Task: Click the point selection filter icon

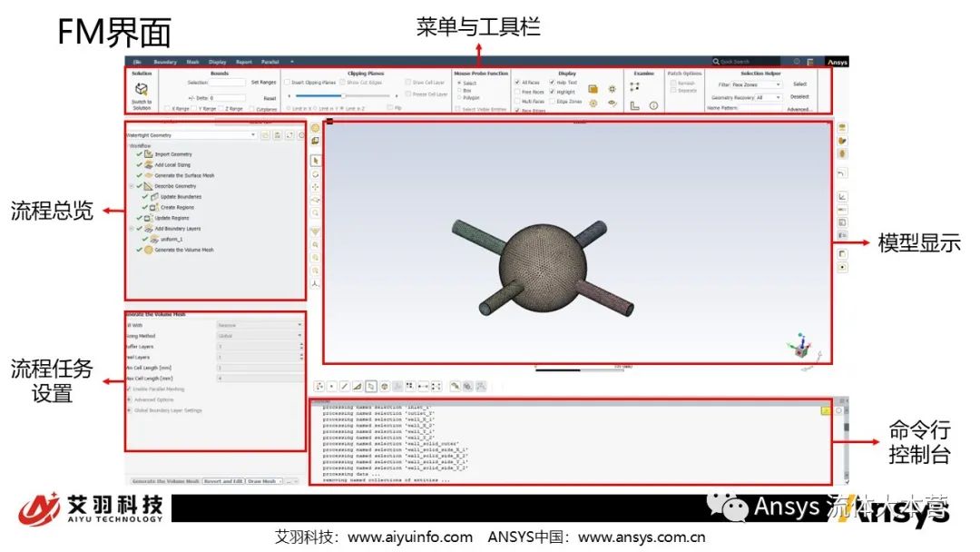Action: click(332, 387)
